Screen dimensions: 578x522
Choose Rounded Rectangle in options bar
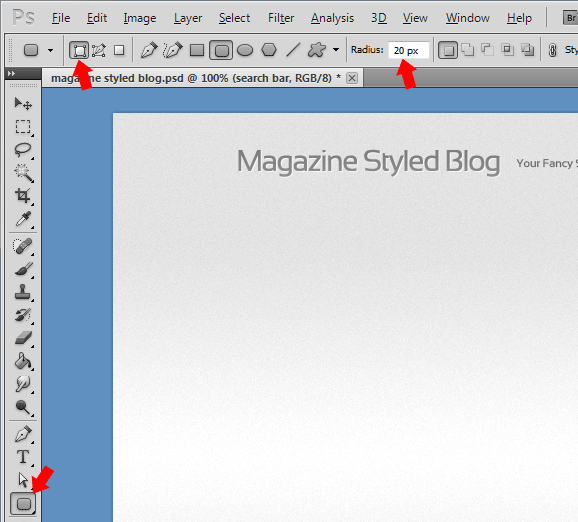(x=221, y=50)
